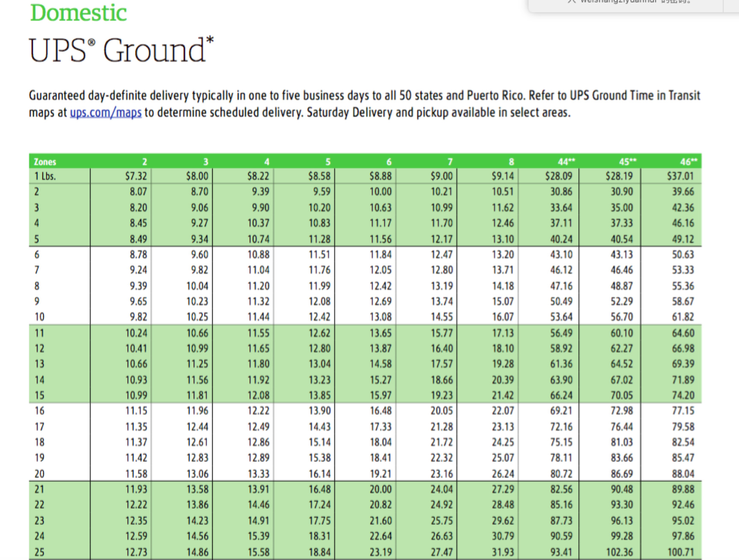Screen dimensions: 739x560
Task: Select the Zone 2 column header
Action: [x=144, y=162]
